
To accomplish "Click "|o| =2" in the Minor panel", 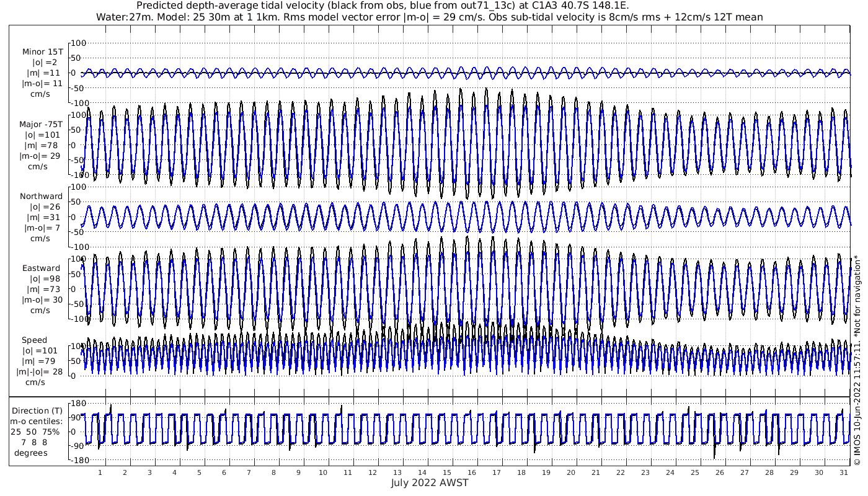I will point(45,63).
